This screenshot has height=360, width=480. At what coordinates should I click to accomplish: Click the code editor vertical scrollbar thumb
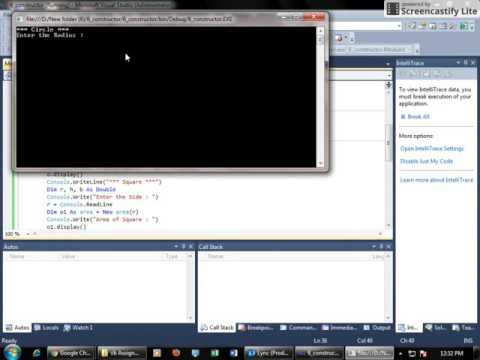(388, 142)
